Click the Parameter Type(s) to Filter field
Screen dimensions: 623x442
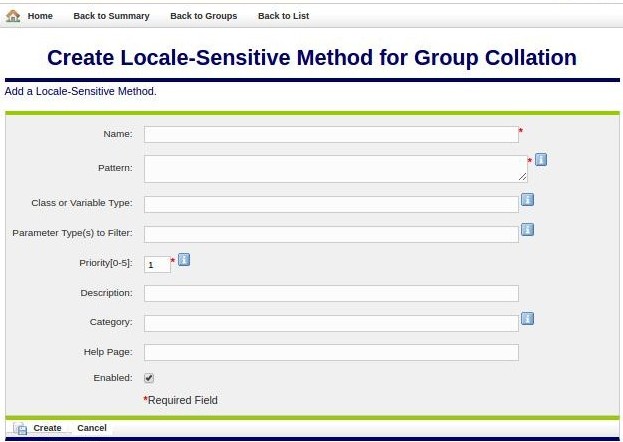[331, 234]
